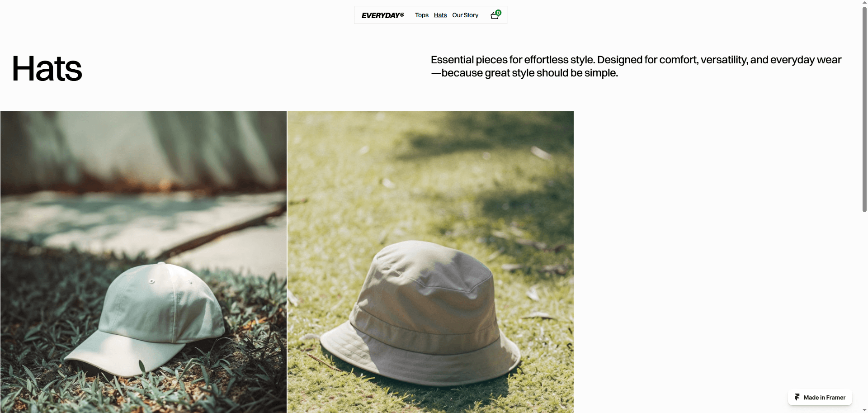Click the registered trademark symbol beside EVERYDAY

(x=402, y=14)
